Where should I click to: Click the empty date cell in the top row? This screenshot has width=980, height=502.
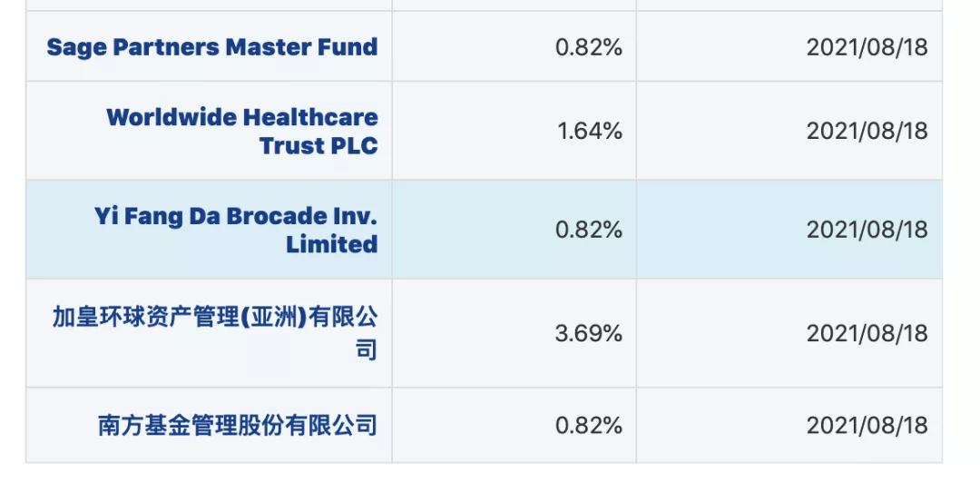click(789, 5)
